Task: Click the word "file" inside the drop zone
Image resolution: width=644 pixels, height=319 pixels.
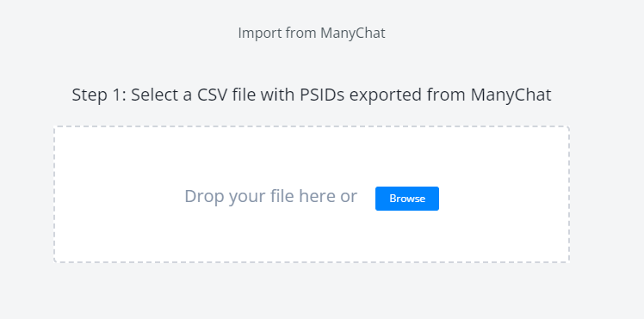Action: (282, 196)
